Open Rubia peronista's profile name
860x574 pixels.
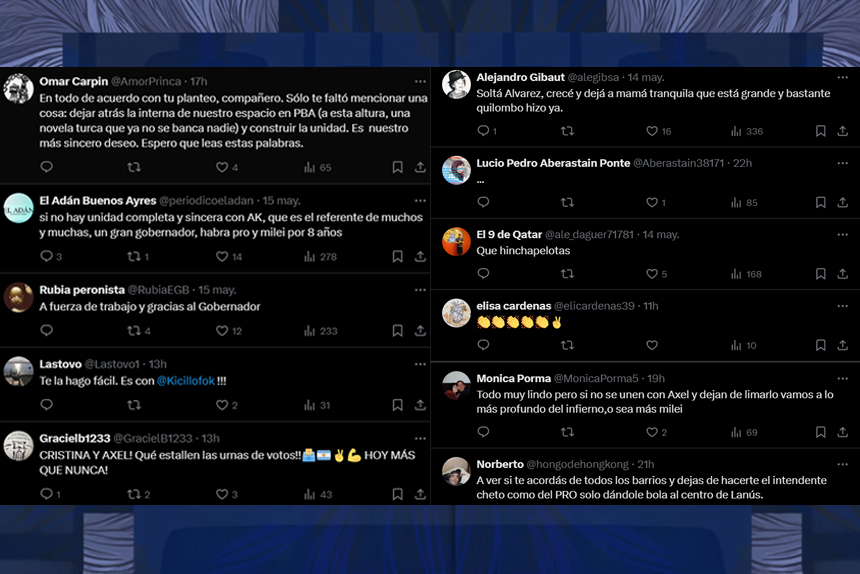click(82, 289)
